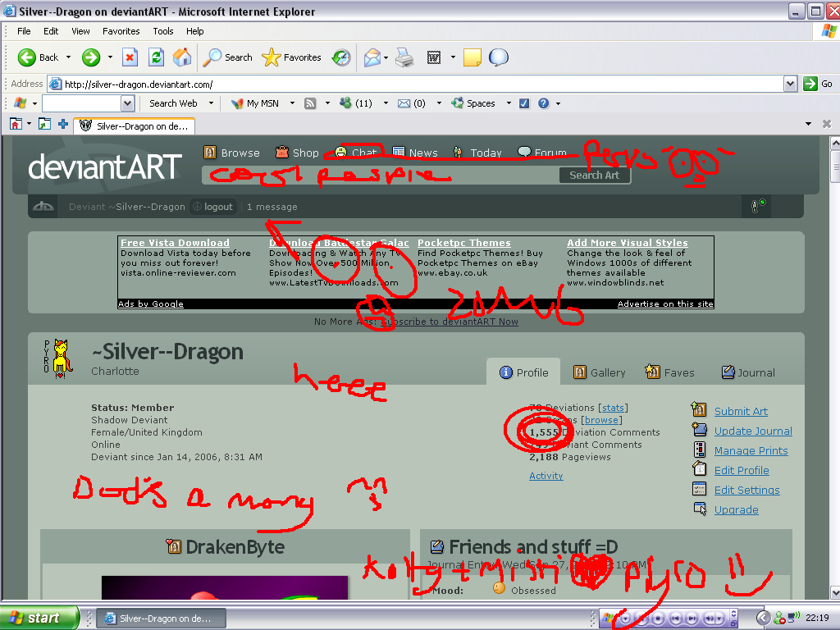This screenshot has height=630, width=840.
Task: Click the Manage Prints icon
Action: point(699,450)
